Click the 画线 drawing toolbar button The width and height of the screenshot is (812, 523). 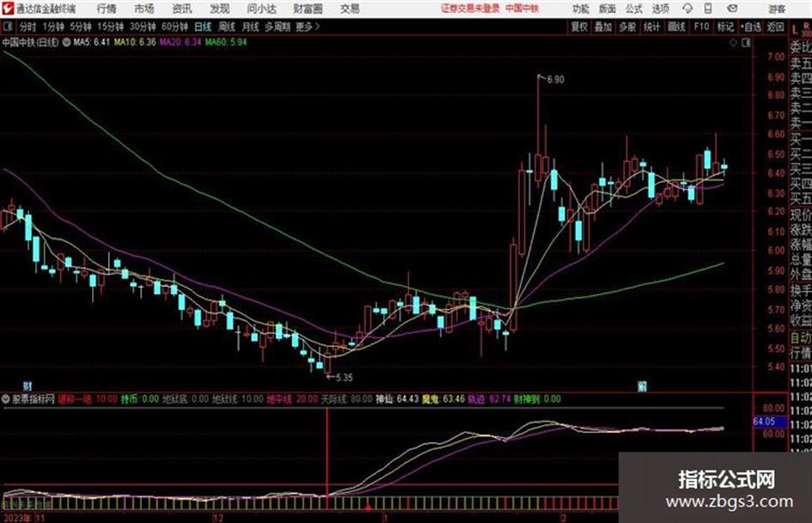coord(676,27)
